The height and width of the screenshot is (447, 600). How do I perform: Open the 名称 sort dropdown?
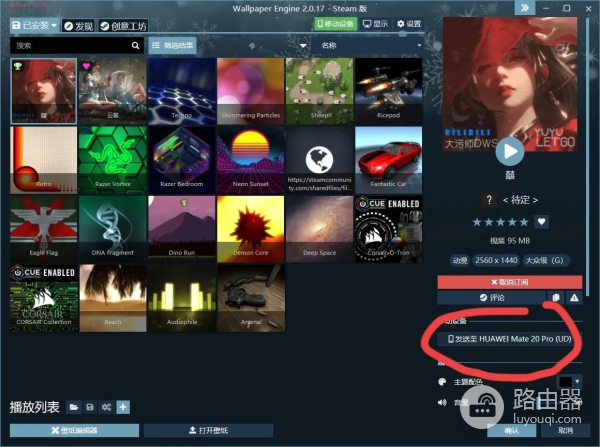point(370,45)
